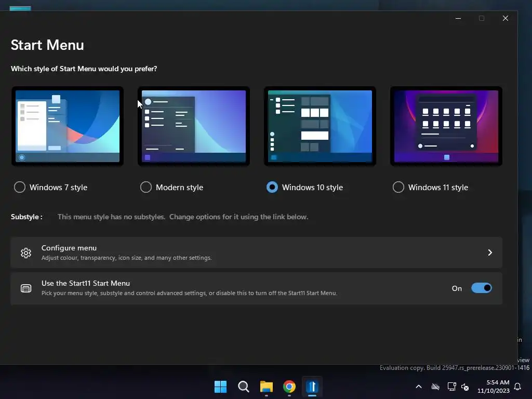Select the Modern style radio button
The width and height of the screenshot is (532, 399).
tap(146, 187)
